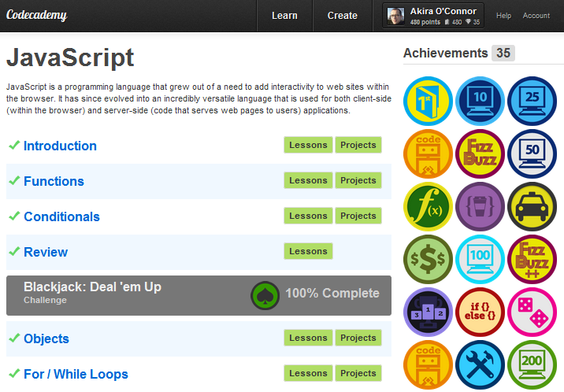Click Projects button for Conditionals
Screen dimensions: 564x392
[x=358, y=216]
